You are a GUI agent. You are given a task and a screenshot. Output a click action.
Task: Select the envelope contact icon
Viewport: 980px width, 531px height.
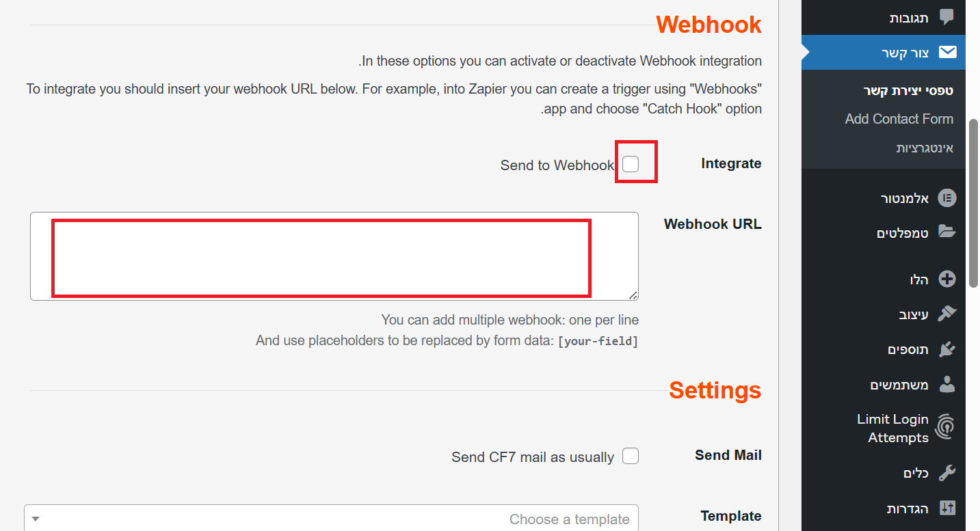[x=947, y=53]
